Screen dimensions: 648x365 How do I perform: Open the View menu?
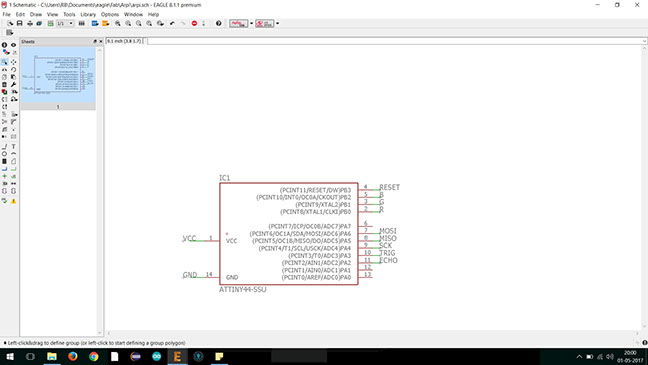click(52, 14)
